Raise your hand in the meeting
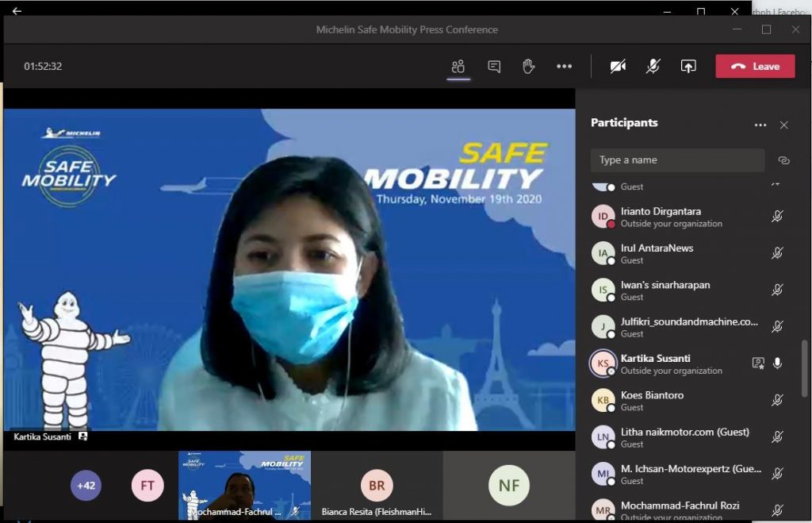812x523 pixels. 529,67
